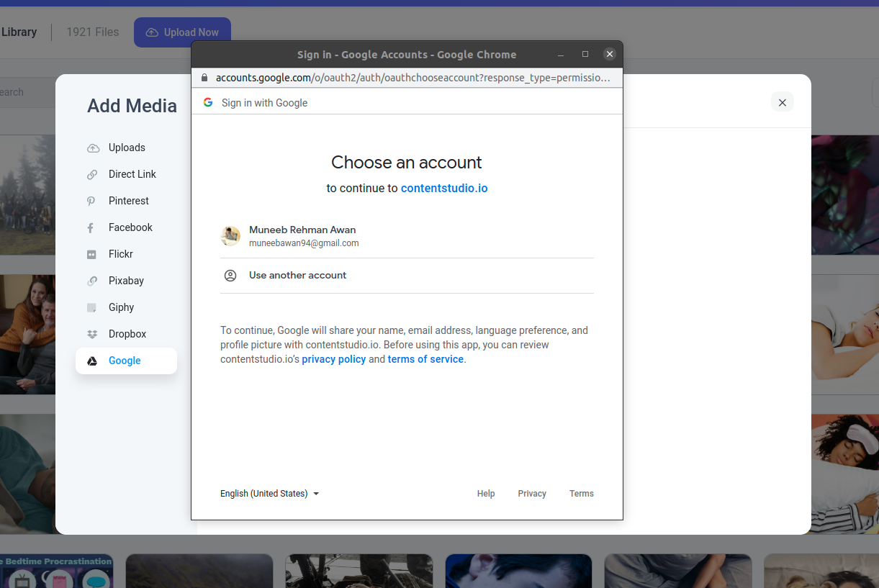Click the Google Drive triangle icon
Image resolution: width=879 pixels, height=588 pixels.
point(92,361)
